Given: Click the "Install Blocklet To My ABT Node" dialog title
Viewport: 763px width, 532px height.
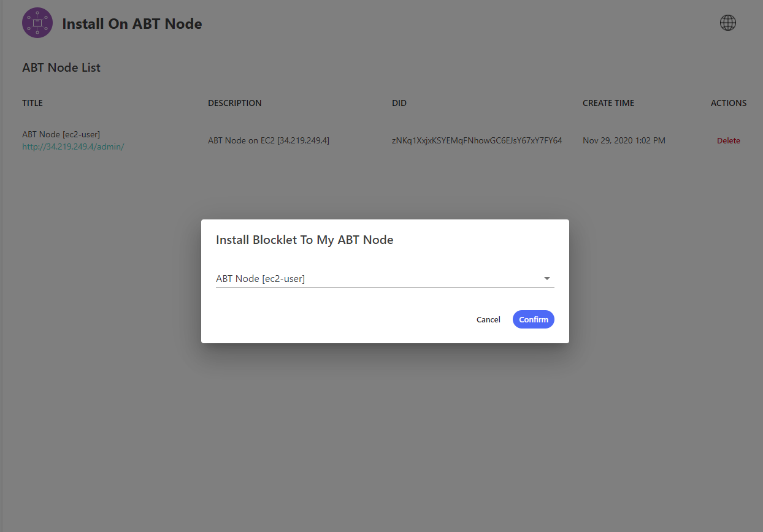Looking at the screenshot, I should (304, 240).
